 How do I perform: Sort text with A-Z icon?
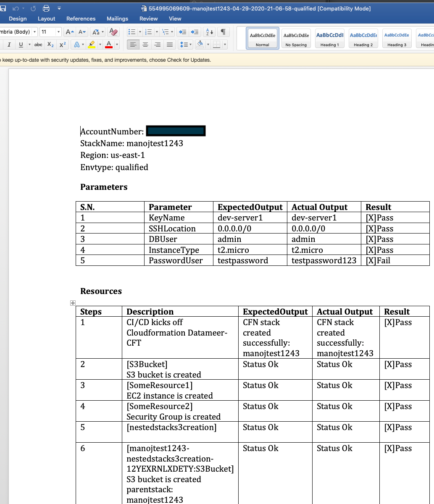(209, 32)
